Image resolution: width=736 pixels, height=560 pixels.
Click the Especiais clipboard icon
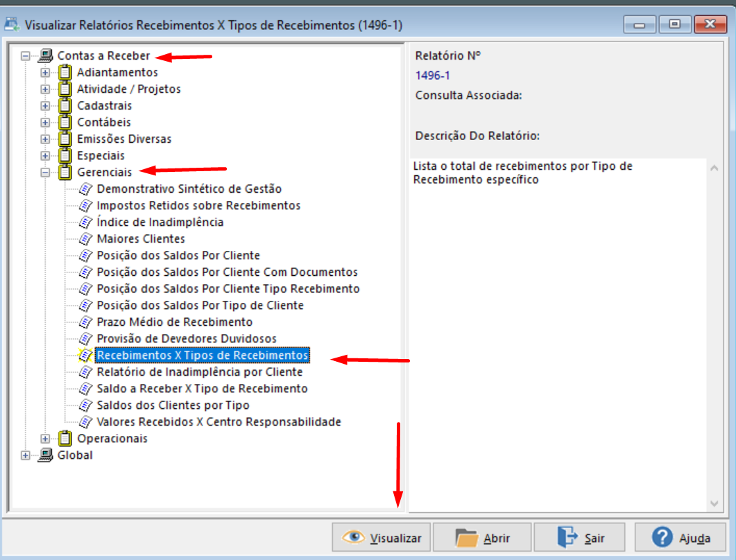pos(65,156)
